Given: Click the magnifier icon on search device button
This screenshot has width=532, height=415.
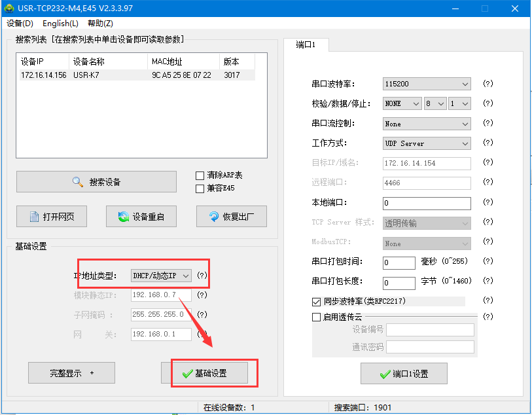Looking at the screenshot, I should [x=78, y=182].
